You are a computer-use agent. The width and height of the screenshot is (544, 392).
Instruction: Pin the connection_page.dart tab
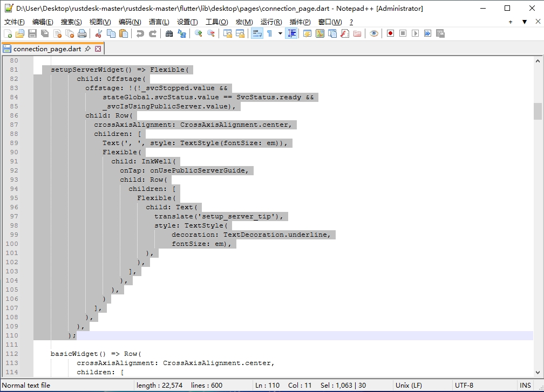[x=88, y=49]
